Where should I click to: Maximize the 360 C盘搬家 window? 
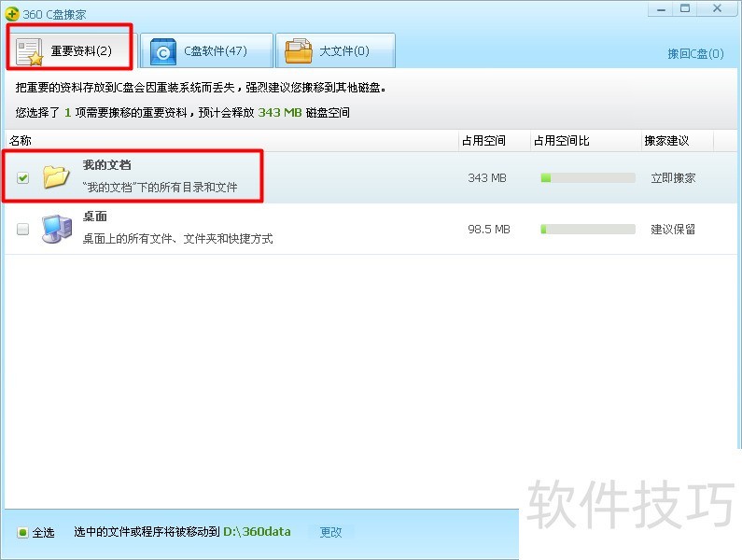pyautogui.click(x=686, y=8)
